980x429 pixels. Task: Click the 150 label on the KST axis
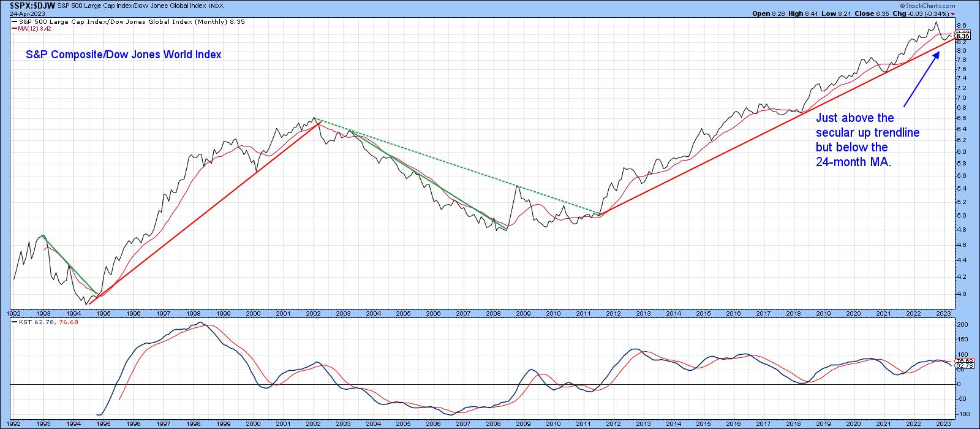click(962, 340)
